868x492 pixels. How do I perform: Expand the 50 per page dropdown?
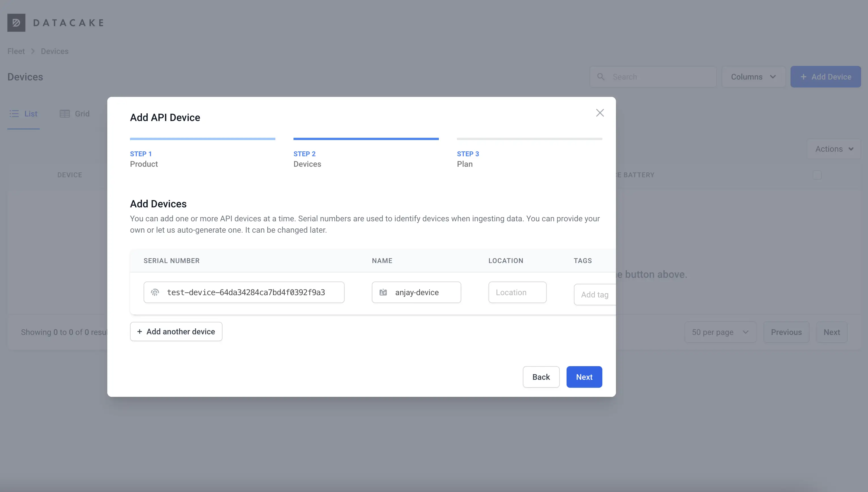pos(720,332)
